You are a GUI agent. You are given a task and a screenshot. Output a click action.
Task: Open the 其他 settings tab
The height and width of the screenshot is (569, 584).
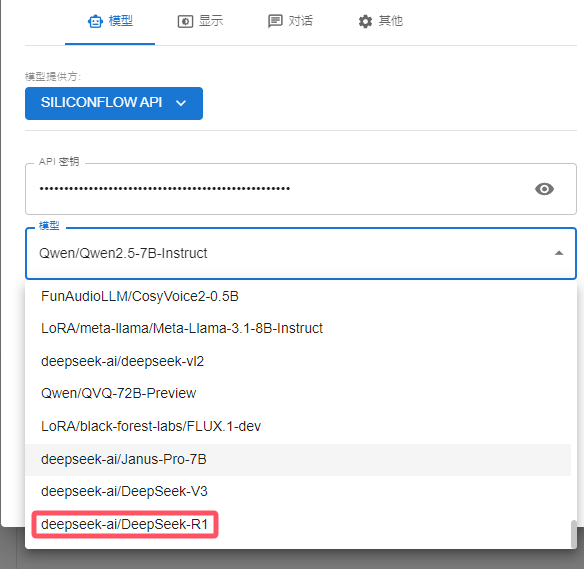380,21
